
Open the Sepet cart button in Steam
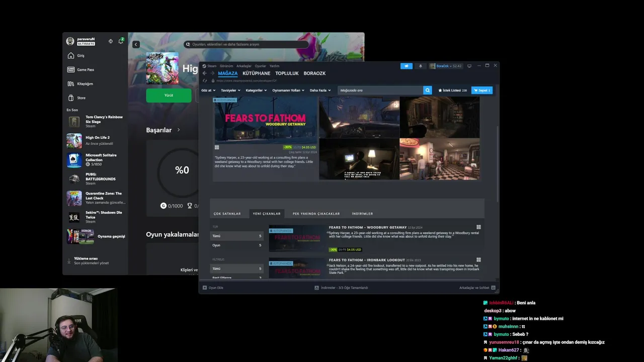tap(481, 90)
